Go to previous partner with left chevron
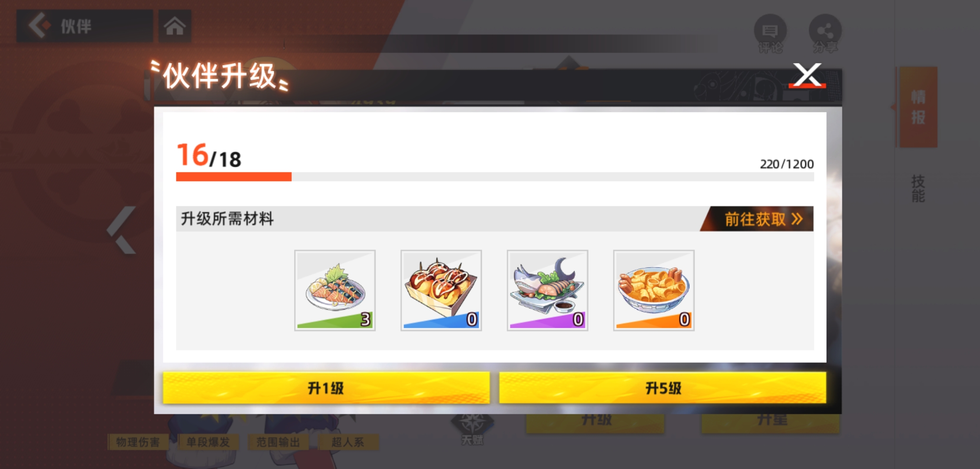 pos(122,230)
